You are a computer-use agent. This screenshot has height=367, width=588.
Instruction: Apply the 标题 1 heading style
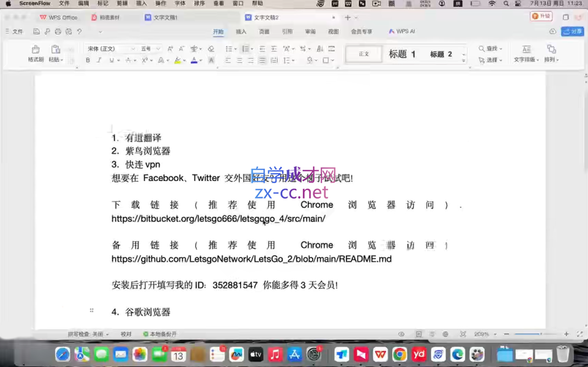tap(402, 54)
